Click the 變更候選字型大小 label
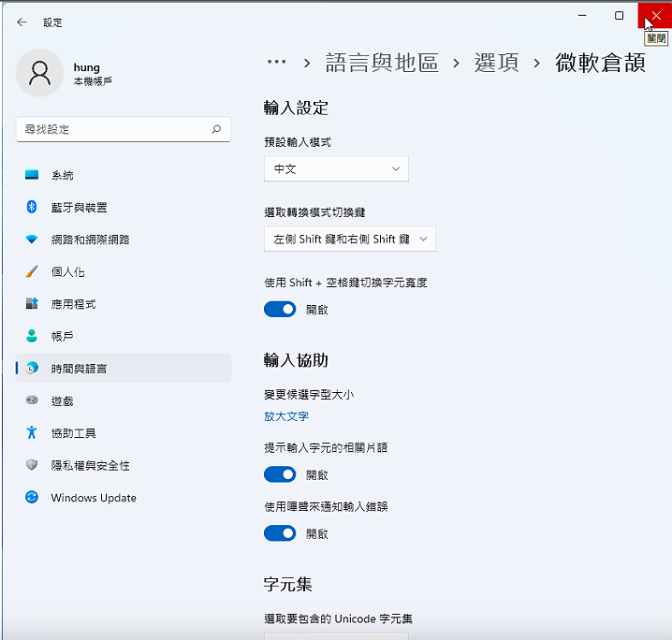This screenshot has width=672, height=640. click(309, 394)
